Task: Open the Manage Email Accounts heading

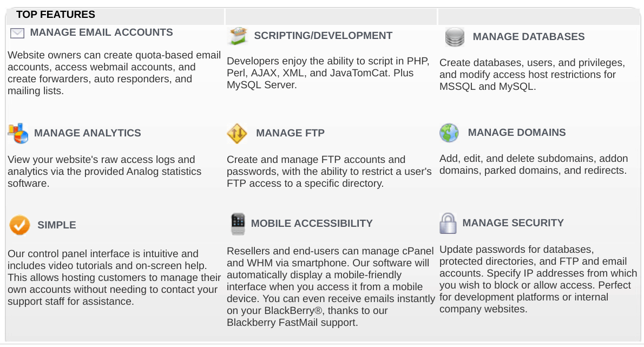Action: click(x=101, y=32)
